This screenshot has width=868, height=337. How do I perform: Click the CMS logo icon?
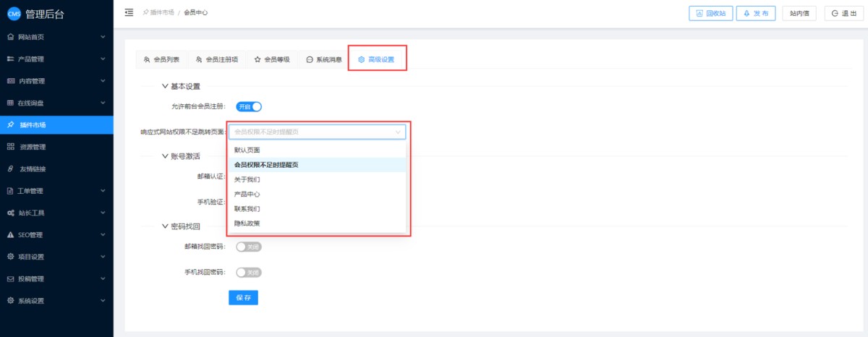(14, 13)
